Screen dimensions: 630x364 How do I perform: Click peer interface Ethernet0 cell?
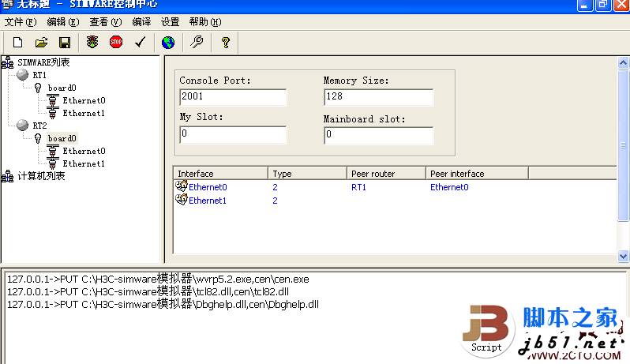pyautogui.click(x=449, y=187)
